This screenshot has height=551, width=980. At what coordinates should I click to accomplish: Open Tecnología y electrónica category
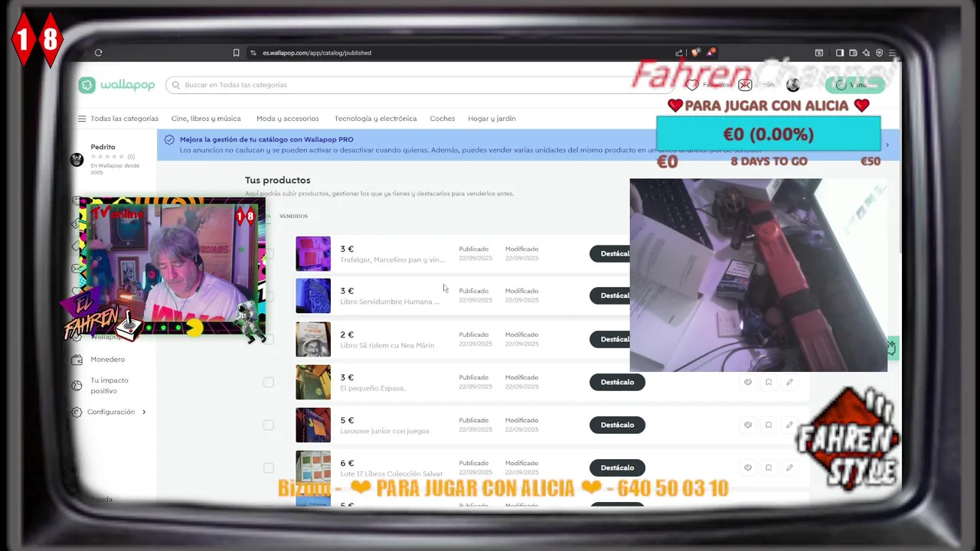(x=375, y=119)
